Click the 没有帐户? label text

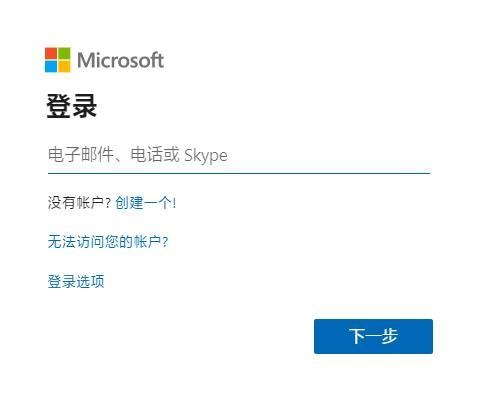[79, 203]
